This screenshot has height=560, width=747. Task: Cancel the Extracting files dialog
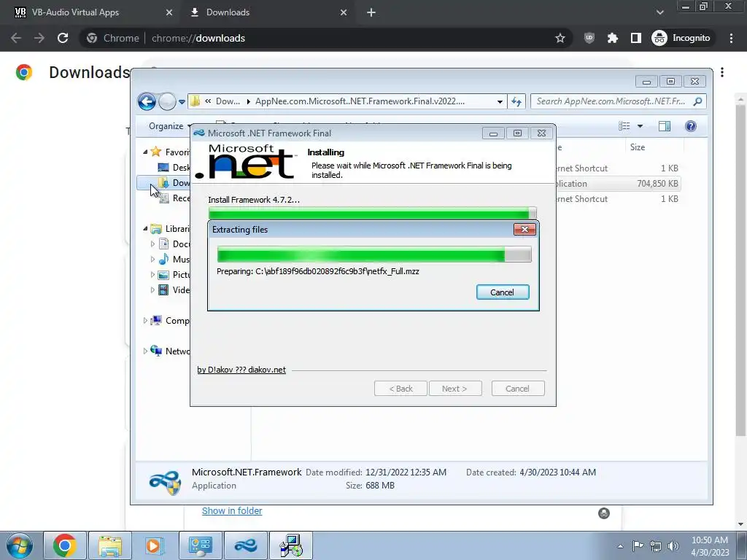(503, 292)
